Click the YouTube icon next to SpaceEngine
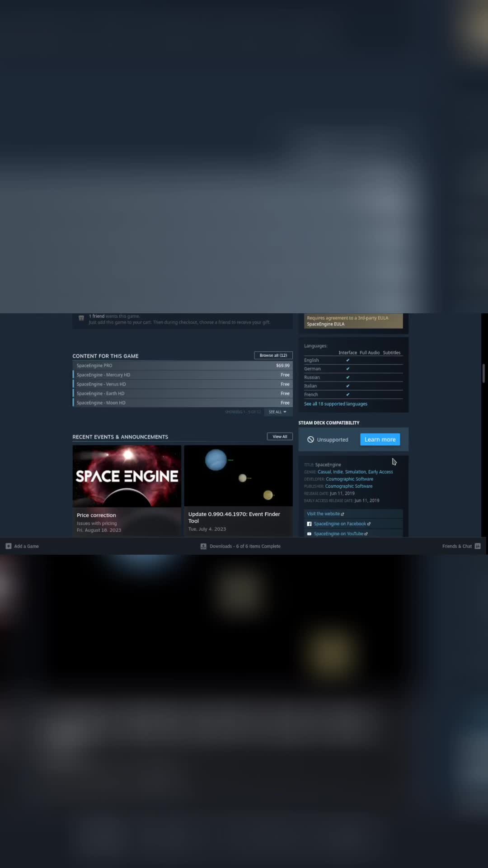 (x=309, y=534)
